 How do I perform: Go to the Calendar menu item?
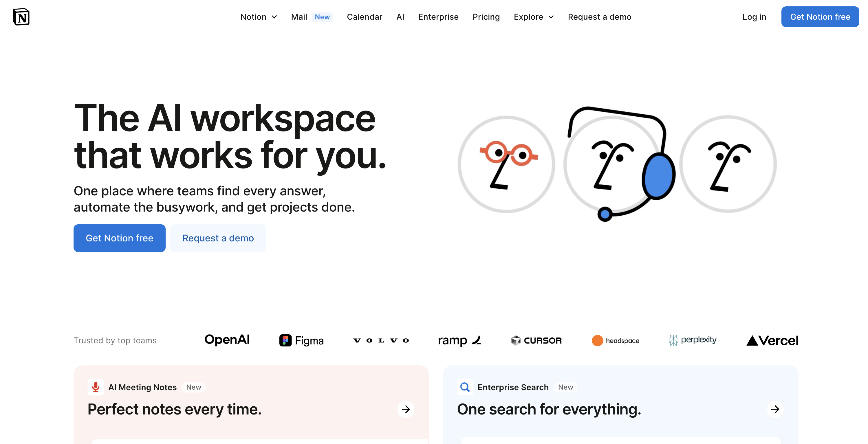(364, 17)
